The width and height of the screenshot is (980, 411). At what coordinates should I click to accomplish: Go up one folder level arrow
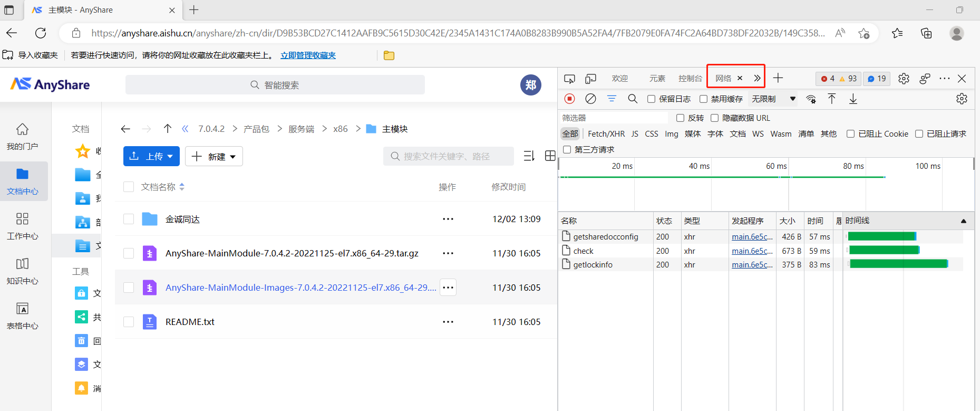pyautogui.click(x=168, y=129)
